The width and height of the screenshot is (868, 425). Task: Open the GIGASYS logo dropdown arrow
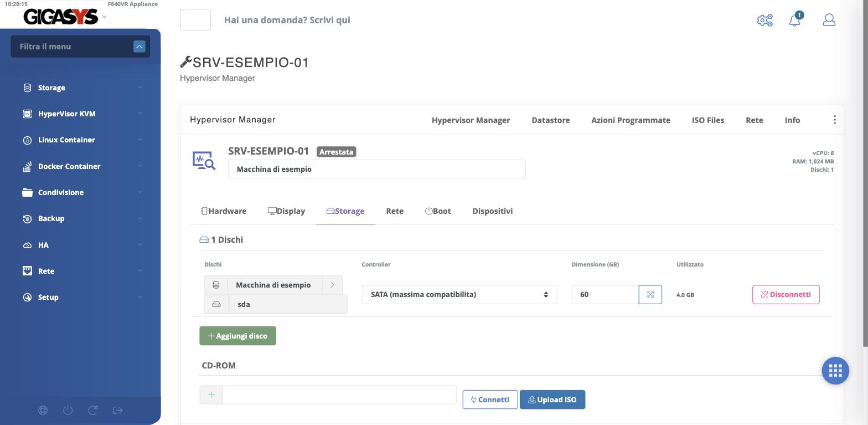click(x=104, y=17)
